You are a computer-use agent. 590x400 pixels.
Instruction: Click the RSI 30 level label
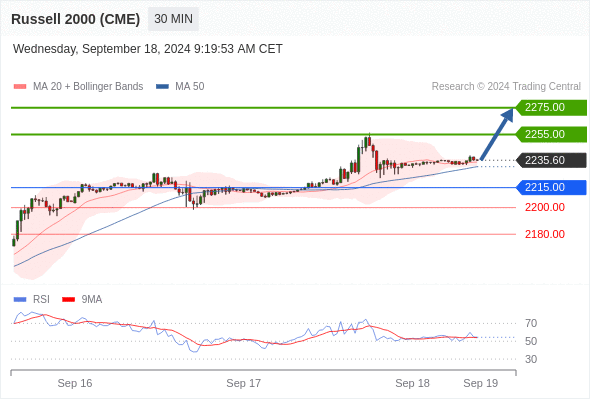pos(531,359)
